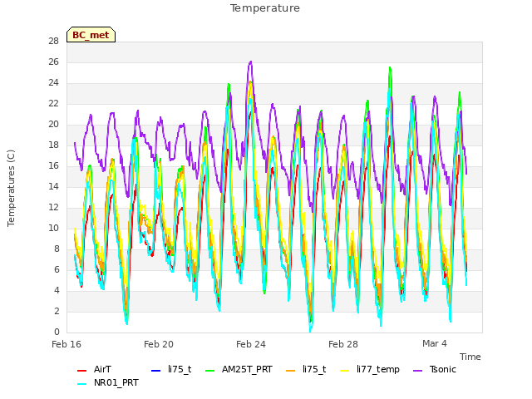The width and height of the screenshot is (532, 399).
Task: Select the purple Tsonic legend swatch
Action: pyautogui.click(x=417, y=371)
